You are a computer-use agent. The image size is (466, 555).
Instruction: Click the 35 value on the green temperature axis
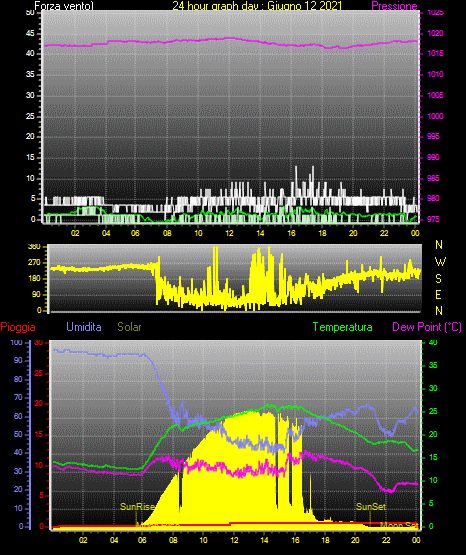[x=433, y=366]
